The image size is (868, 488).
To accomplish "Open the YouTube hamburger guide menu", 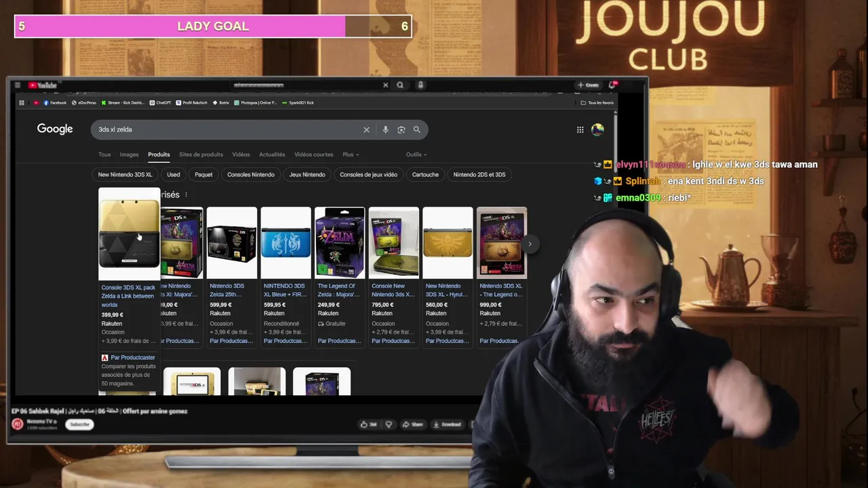I will click(x=18, y=85).
